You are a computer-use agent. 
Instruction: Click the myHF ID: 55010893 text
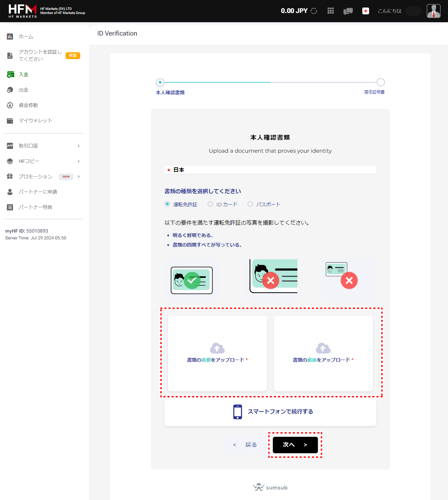tap(27, 231)
